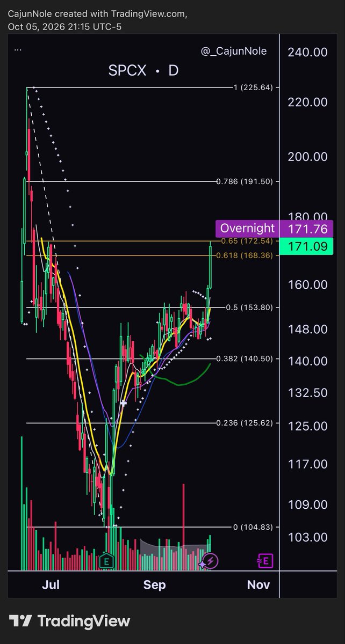Click the purple lightning bolt event marker

point(210,561)
